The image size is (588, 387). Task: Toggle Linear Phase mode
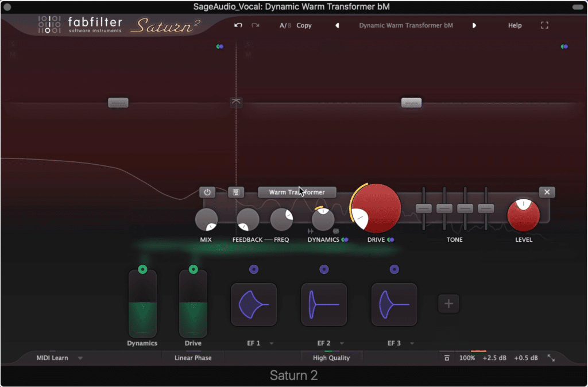[x=193, y=358]
